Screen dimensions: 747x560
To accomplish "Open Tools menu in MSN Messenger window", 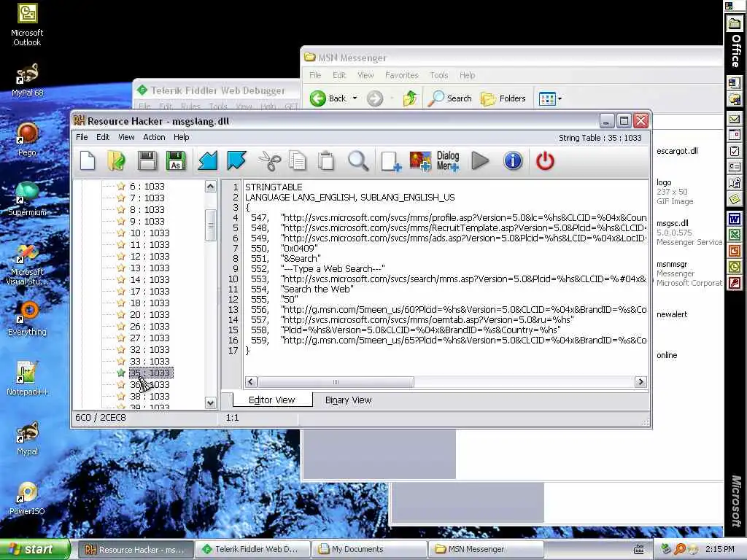I will tap(438, 75).
